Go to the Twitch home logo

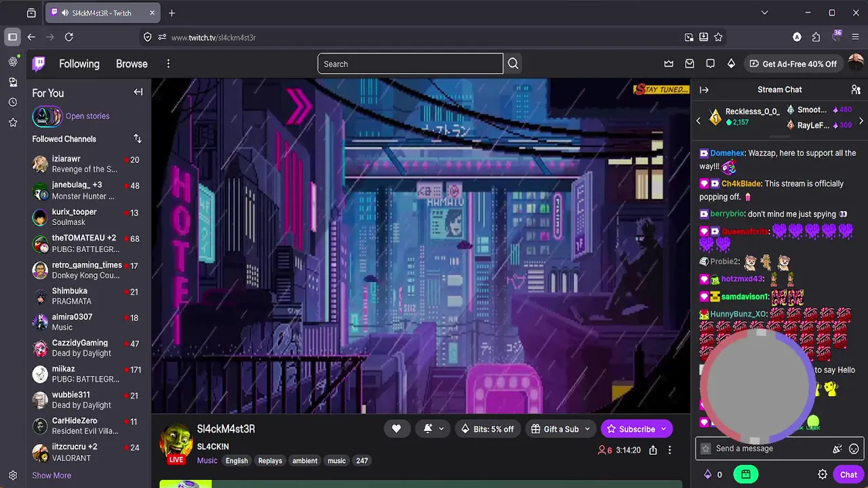(x=39, y=64)
